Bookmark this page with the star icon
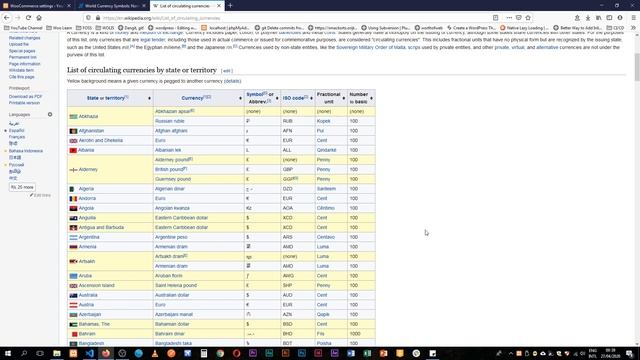 coord(528,18)
